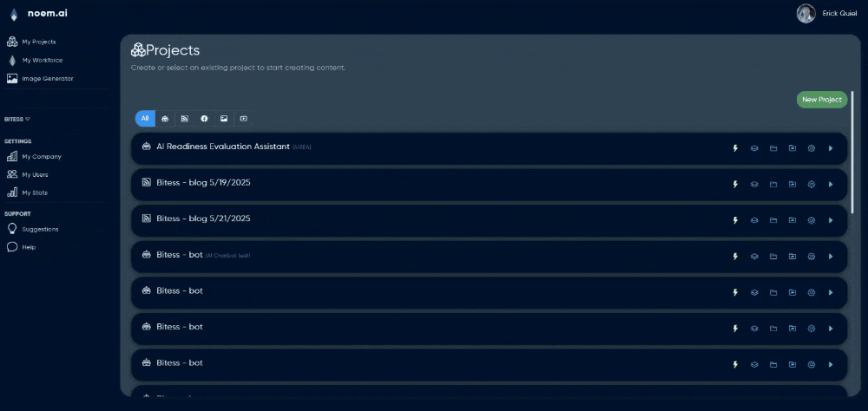Open folder icon for AI Readiness Evaluation Assistant
The width and height of the screenshot is (868, 411).
point(773,148)
